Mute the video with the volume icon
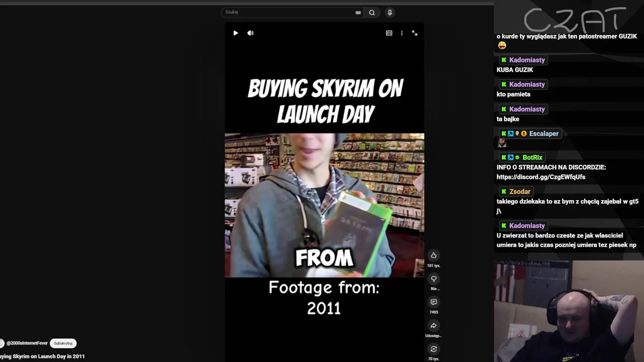The width and height of the screenshot is (644, 362). coord(251,33)
